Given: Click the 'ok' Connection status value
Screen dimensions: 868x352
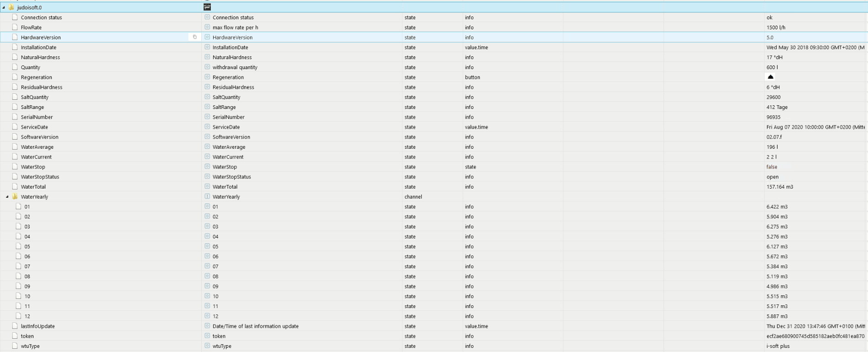Looking at the screenshot, I should pyautogui.click(x=770, y=17).
